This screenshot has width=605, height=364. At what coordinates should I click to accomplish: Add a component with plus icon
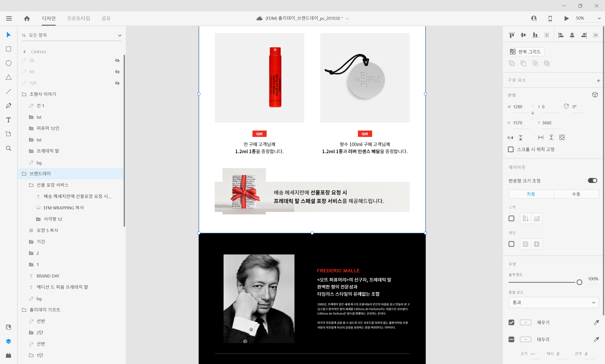pyautogui.click(x=598, y=81)
